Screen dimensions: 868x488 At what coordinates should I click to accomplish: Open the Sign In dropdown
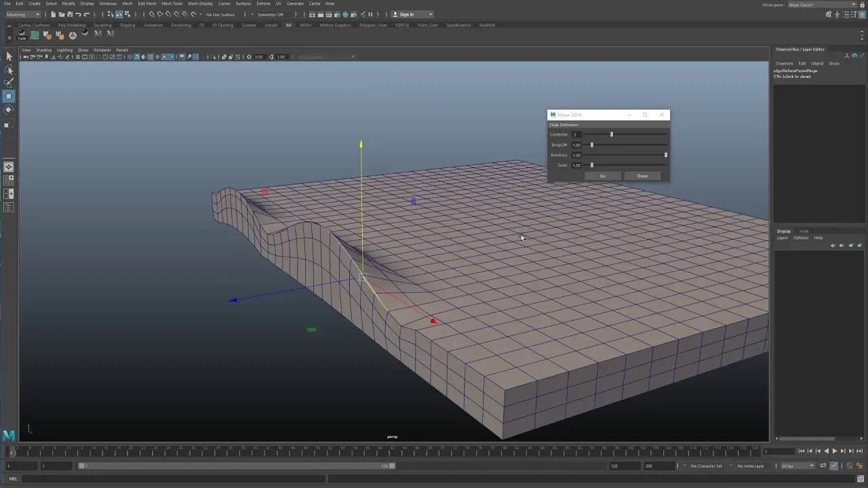(412, 14)
